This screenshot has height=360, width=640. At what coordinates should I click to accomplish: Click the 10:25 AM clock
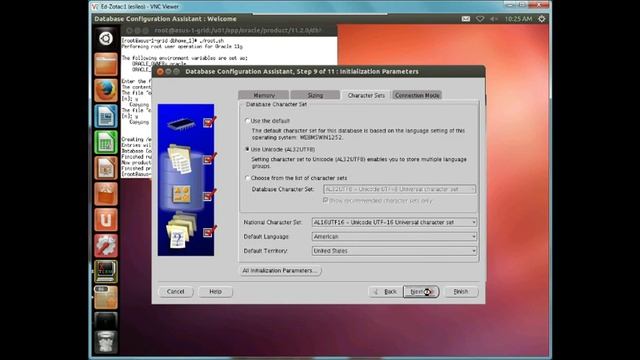pos(518,19)
